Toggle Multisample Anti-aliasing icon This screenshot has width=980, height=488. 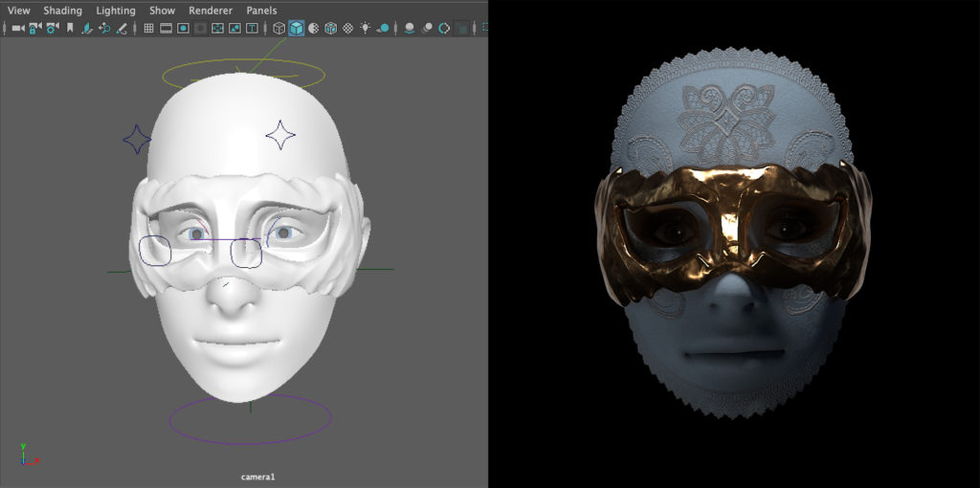(x=444, y=28)
